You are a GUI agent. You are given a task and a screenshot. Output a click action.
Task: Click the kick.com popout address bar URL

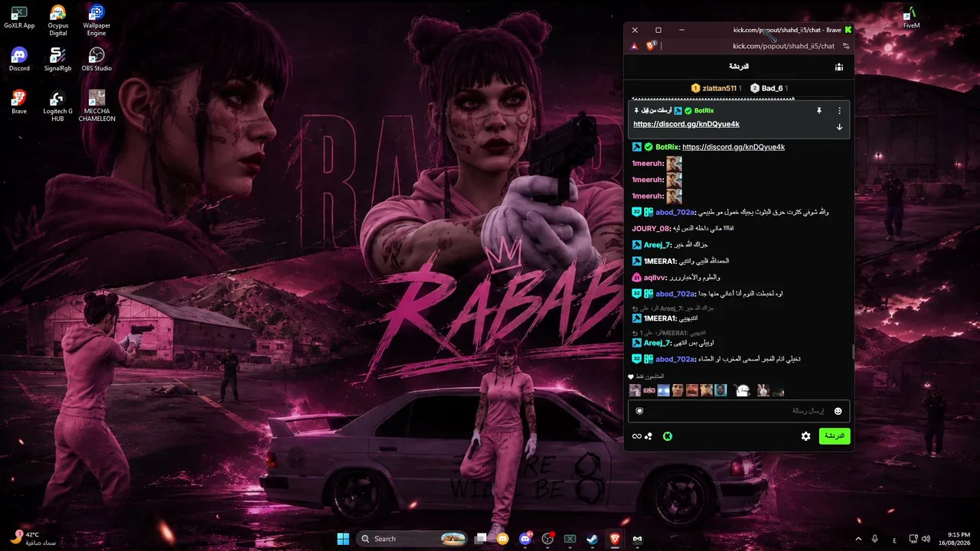(x=783, y=46)
